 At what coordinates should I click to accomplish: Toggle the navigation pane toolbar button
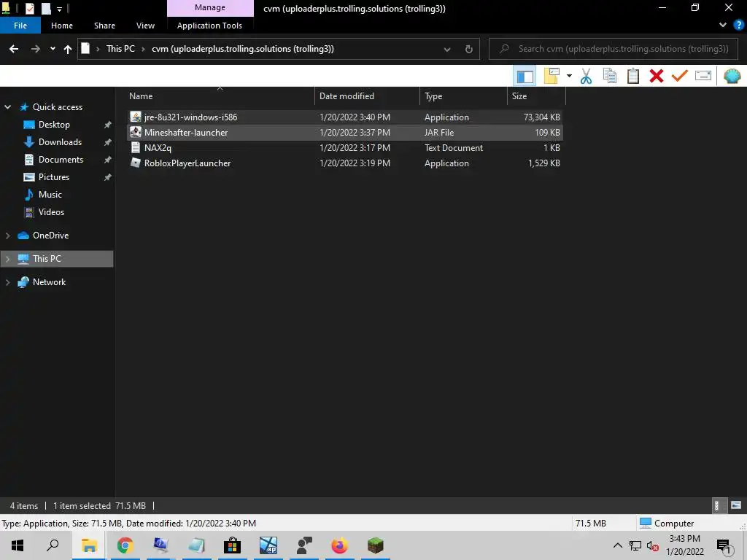click(525, 76)
